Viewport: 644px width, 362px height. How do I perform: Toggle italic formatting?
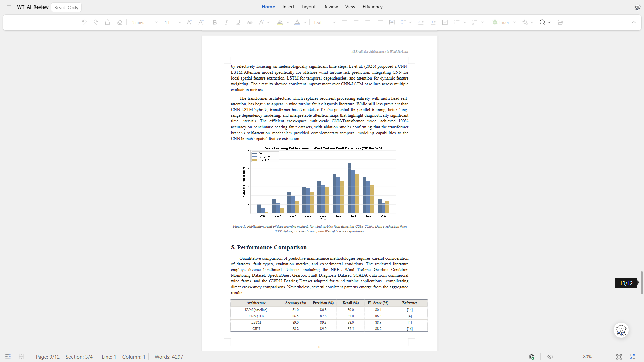pyautogui.click(x=226, y=22)
